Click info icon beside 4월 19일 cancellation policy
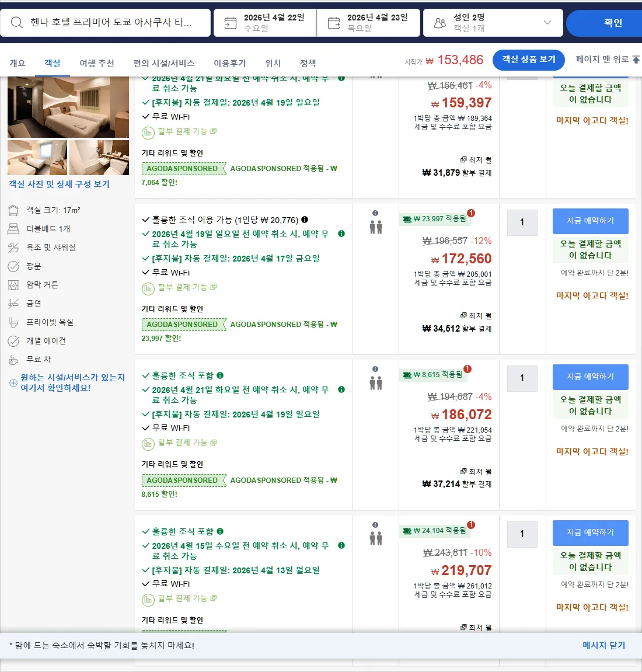 341,234
